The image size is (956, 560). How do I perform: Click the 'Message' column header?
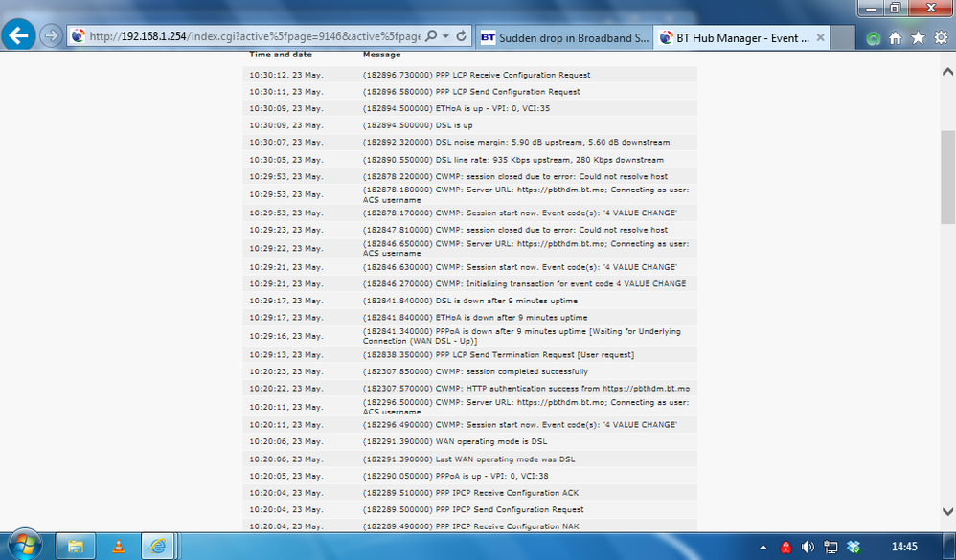[381, 55]
